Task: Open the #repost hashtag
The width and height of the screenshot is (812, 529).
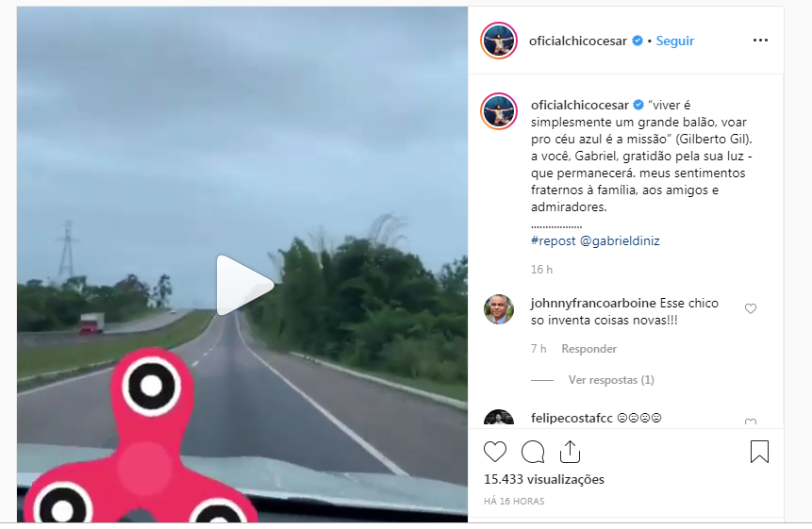Action: coord(553,240)
